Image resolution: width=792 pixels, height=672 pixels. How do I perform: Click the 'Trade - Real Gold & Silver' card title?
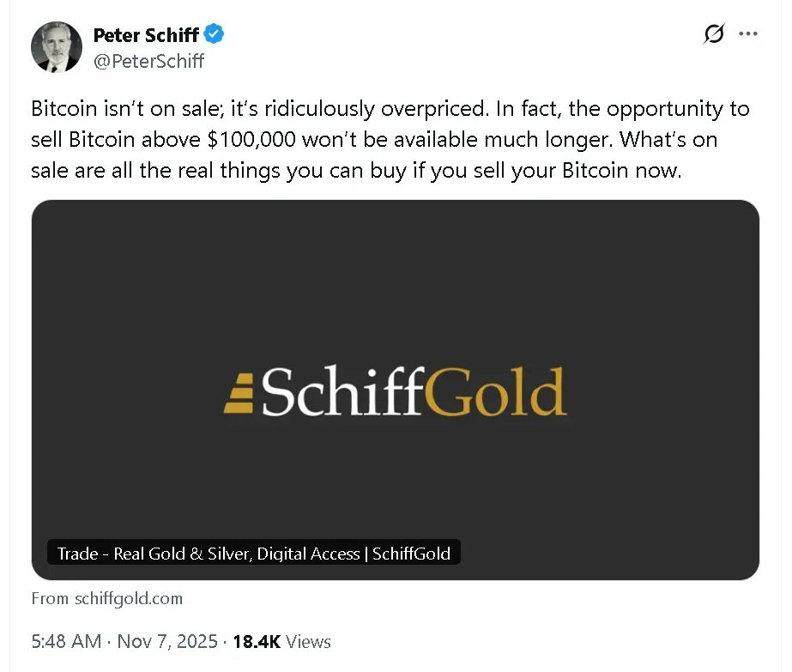click(x=253, y=553)
